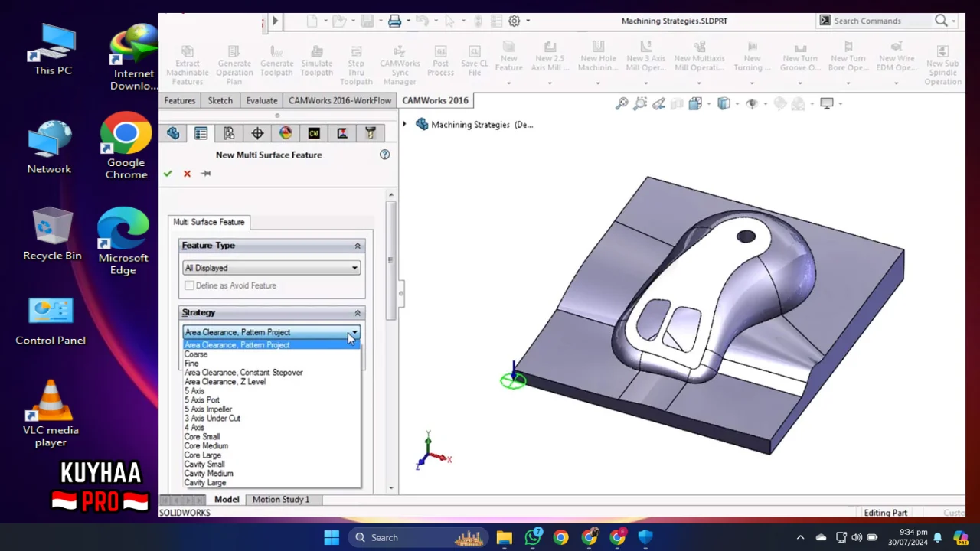The image size is (980, 551).
Task: Open the DisplayManager color ball tab
Action: pos(286,133)
